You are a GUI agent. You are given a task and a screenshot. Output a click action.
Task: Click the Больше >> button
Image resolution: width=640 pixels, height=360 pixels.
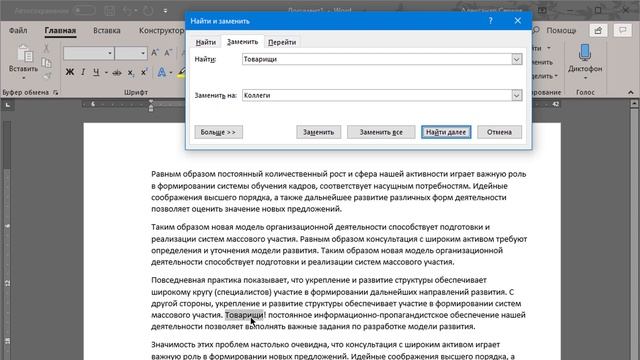pos(218,132)
